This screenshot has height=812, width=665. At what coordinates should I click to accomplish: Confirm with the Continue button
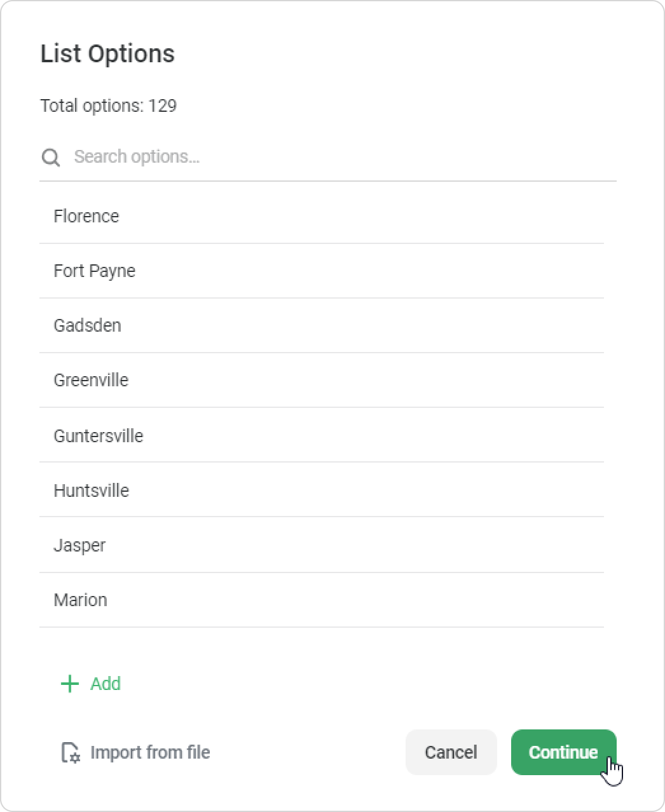point(563,752)
